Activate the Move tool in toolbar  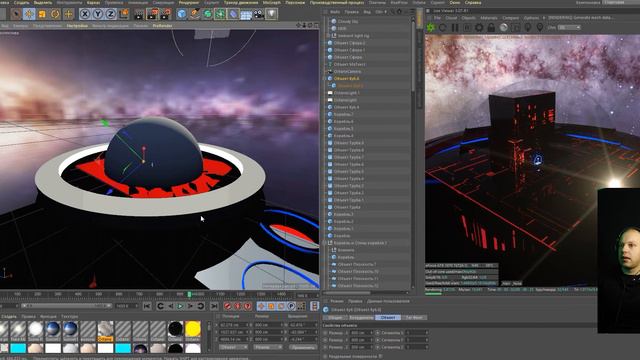pos(29,14)
